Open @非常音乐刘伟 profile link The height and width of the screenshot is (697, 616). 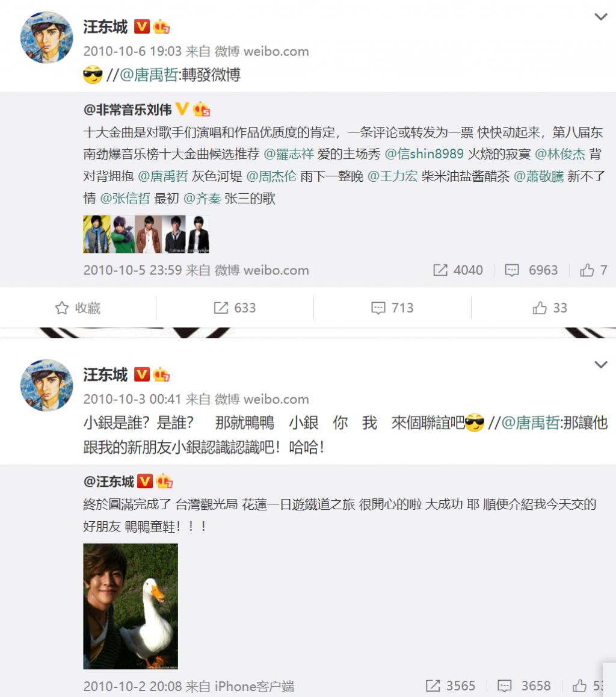tap(128, 110)
